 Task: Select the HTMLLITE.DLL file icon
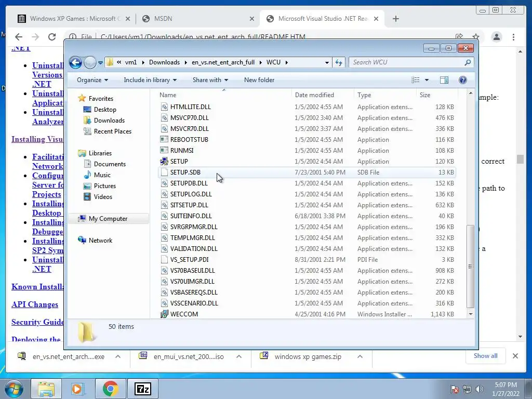click(164, 107)
